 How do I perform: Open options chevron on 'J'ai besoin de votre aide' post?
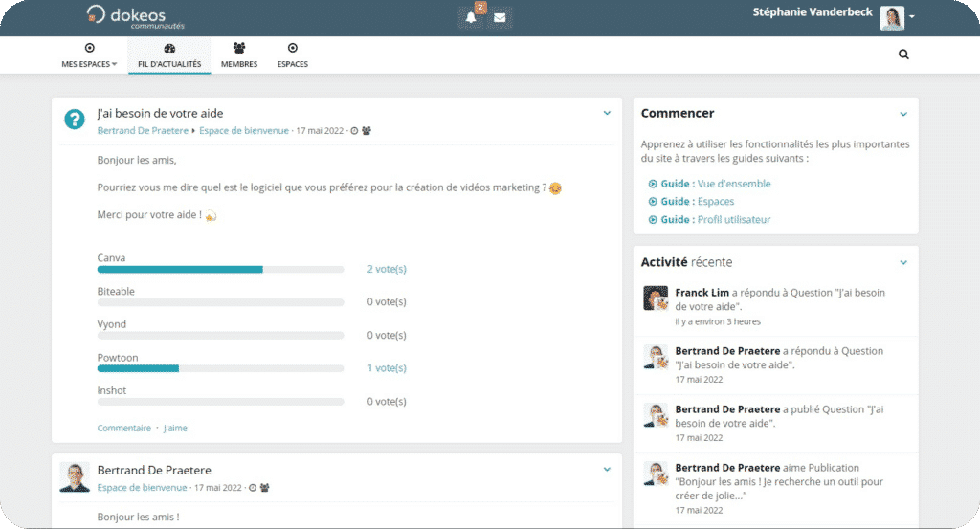(607, 113)
